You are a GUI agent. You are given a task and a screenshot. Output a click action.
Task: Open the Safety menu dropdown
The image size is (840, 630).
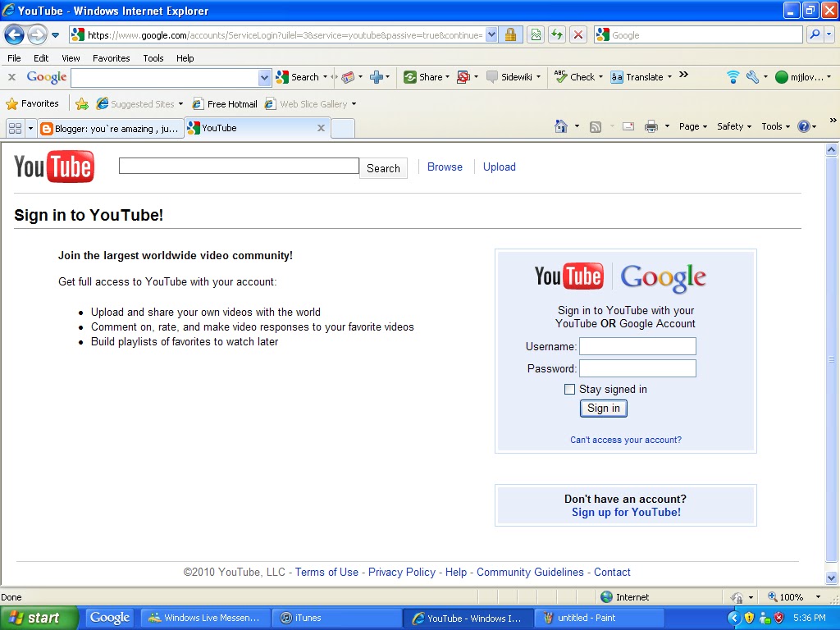pyautogui.click(x=734, y=126)
